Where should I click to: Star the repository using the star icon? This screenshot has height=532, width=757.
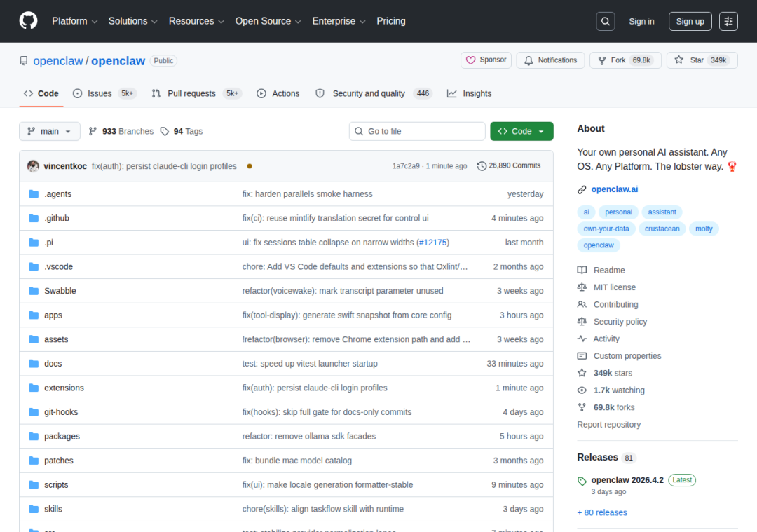click(x=678, y=60)
